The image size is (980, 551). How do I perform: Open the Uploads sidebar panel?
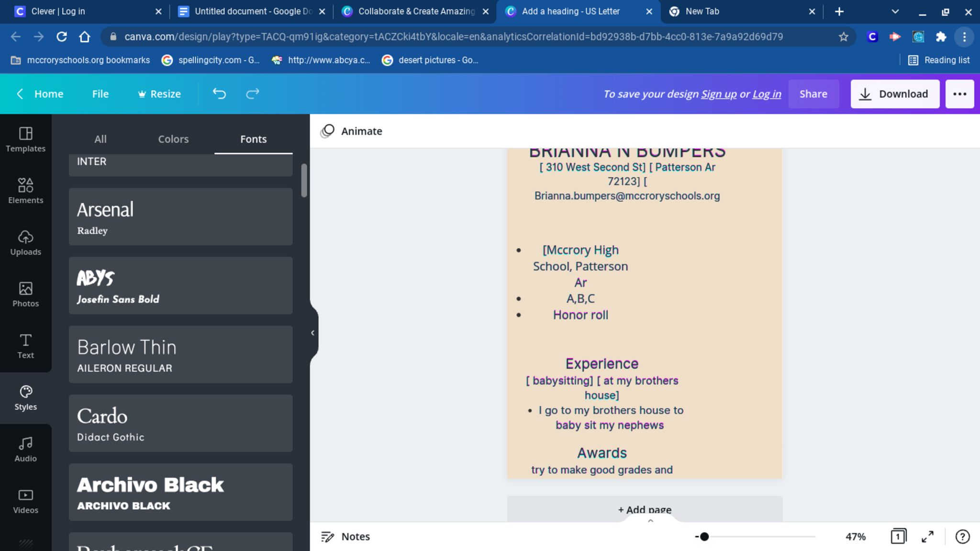point(25,243)
